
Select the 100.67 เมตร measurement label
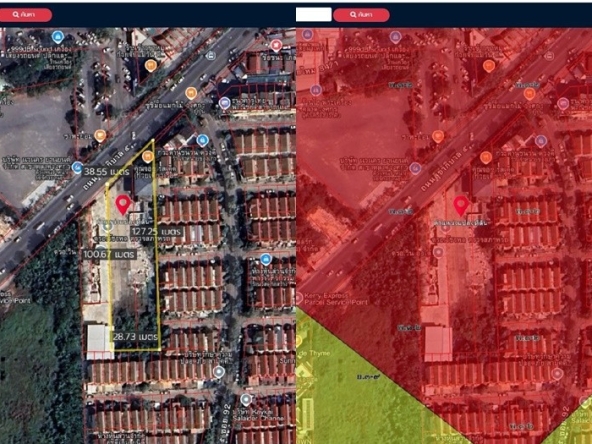(x=109, y=254)
